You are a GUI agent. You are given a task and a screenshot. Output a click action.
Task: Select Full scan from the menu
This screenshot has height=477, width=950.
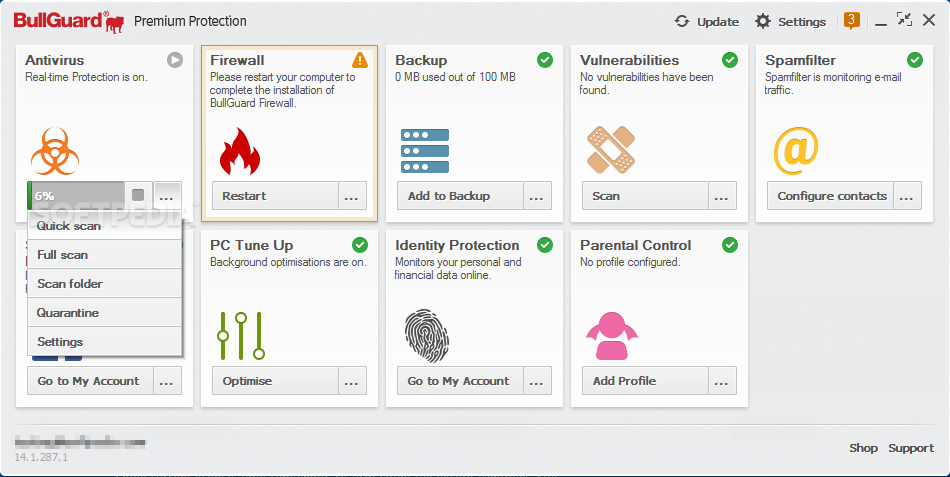[x=105, y=255]
